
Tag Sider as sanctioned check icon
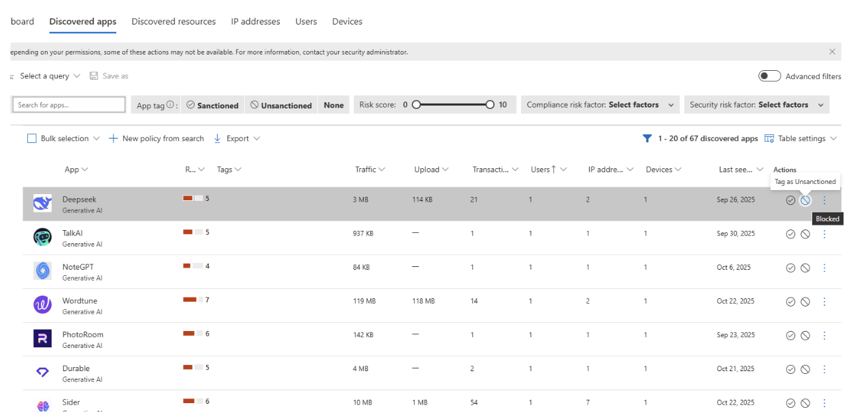pos(790,402)
